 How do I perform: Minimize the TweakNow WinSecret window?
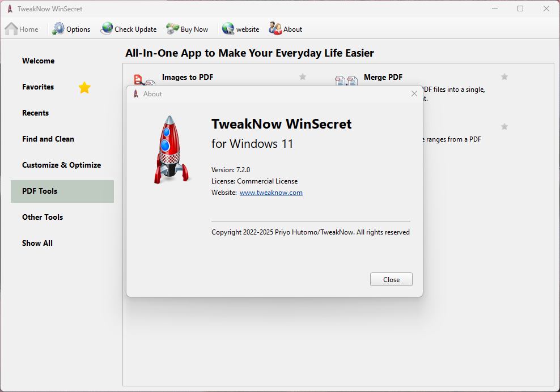495,8
